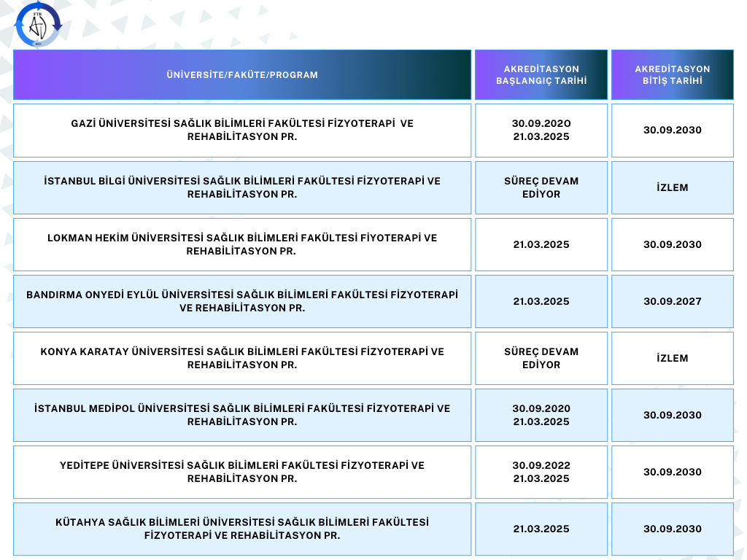Click the Gazi Üniversitesi program cell
747x560 pixels.
point(242,130)
